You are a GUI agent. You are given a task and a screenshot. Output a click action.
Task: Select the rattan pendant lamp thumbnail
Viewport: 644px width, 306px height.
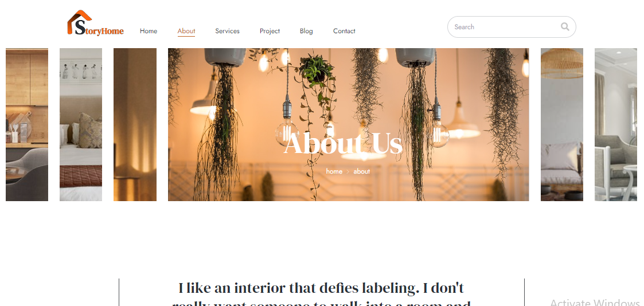561,125
